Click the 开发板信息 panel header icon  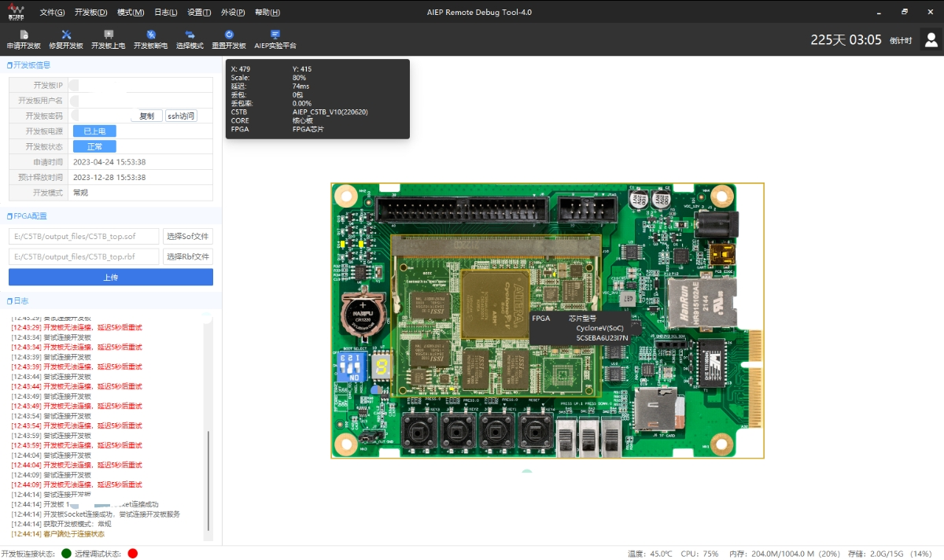(x=9, y=65)
